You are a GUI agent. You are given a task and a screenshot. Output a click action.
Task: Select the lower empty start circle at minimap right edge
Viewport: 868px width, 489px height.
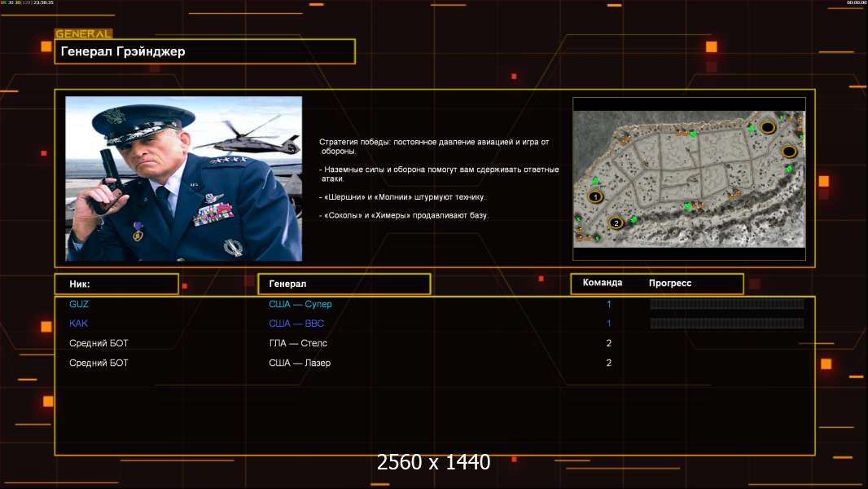click(x=788, y=152)
